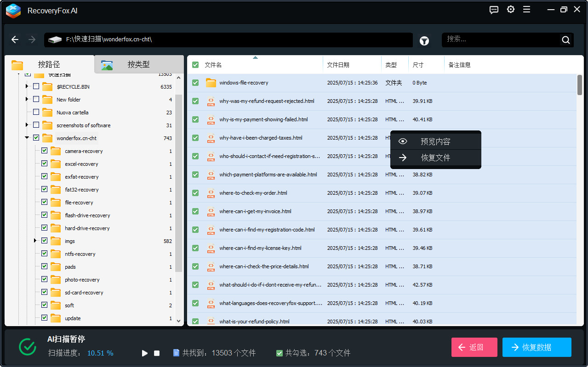The height and width of the screenshot is (367, 588).
Task: Collapse the wonderfox.cn-cht tree node
Action: tap(27, 138)
